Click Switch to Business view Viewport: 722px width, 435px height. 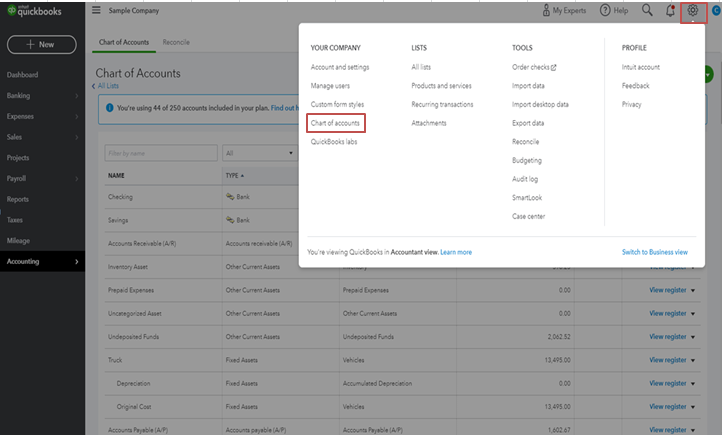coord(655,252)
